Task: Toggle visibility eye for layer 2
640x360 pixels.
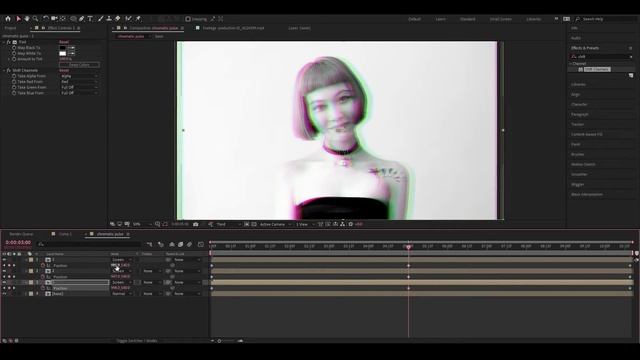Action: pyautogui.click(x=4, y=271)
